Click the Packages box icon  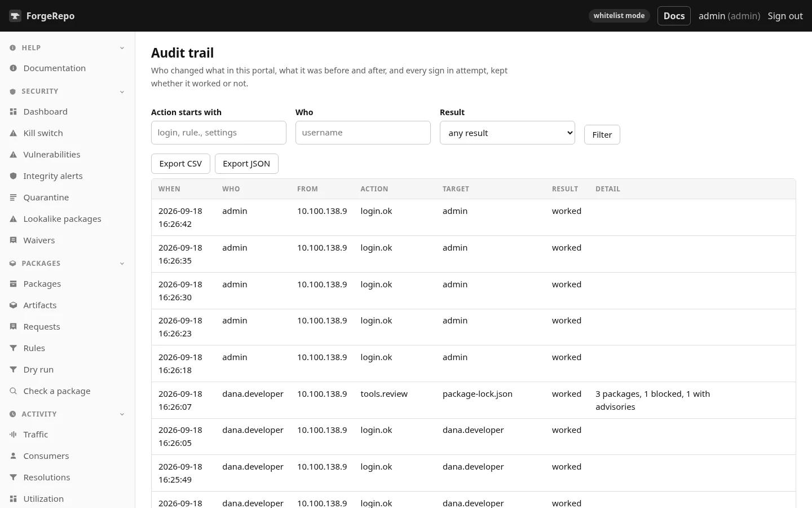[x=13, y=284]
